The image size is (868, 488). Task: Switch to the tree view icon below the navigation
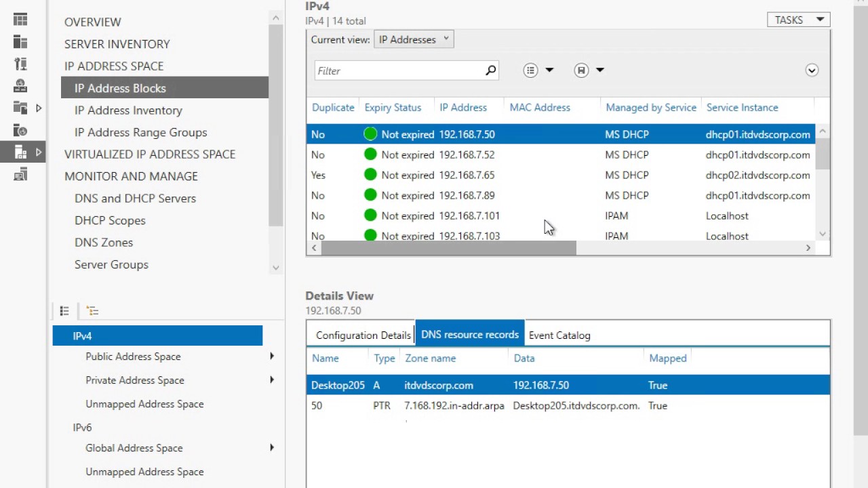click(93, 311)
